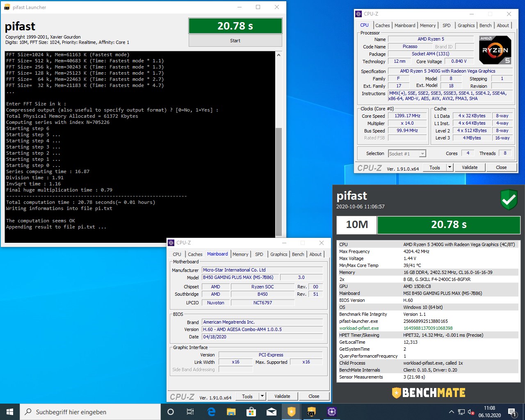525x420 pixels.
Task: Open the Bench tab in lower CPU-Z window
Action: 298,254
